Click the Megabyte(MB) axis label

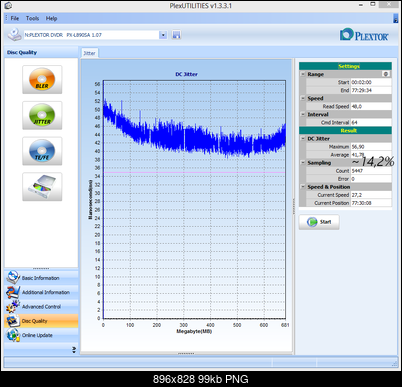click(194, 331)
